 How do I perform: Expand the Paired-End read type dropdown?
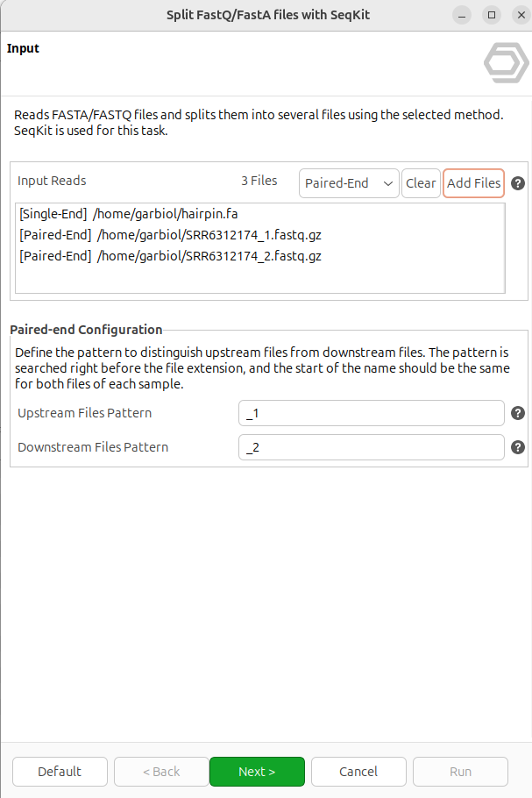point(349,183)
